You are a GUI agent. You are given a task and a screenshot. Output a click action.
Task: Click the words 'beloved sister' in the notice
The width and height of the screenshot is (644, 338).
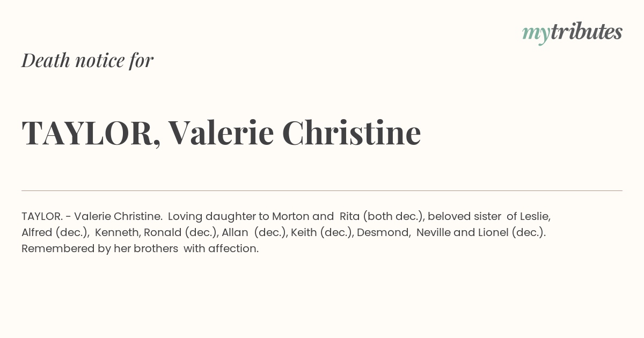coord(464,217)
